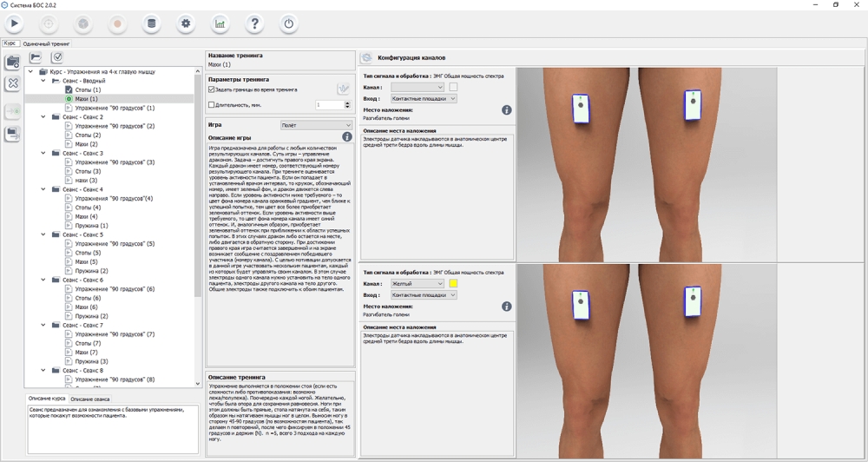Image resolution: width=868 pixels, height=462 pixels.
Task: Open settings via the gear icon
Action: pos(186,24)
